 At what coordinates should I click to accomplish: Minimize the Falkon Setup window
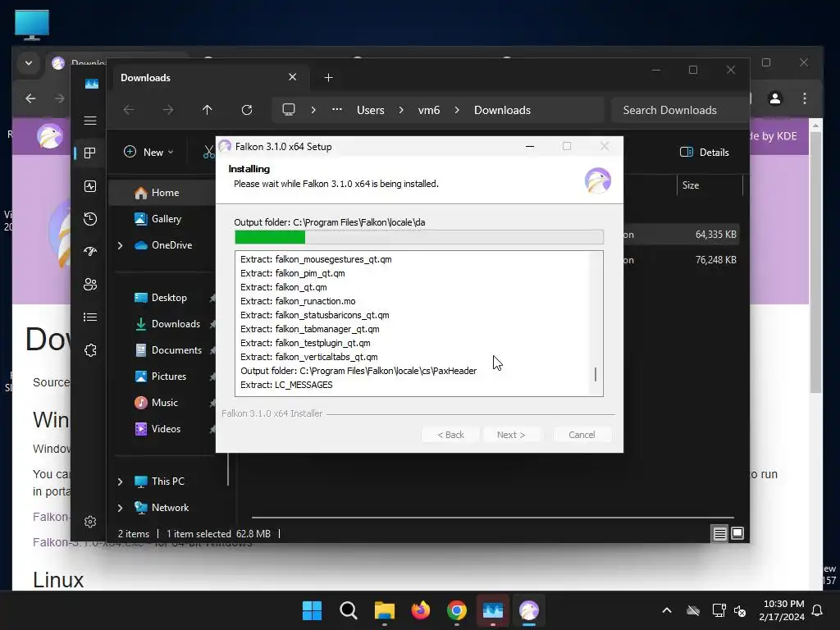pos(530,146)
